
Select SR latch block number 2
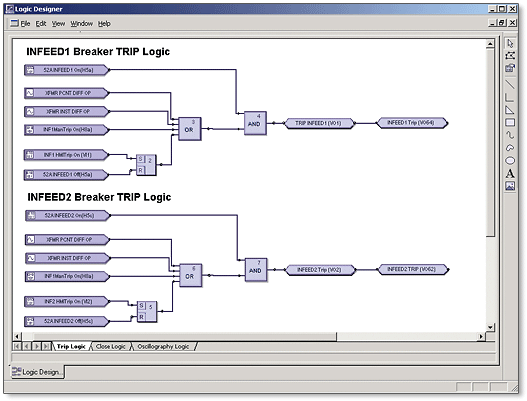[146, 165]
